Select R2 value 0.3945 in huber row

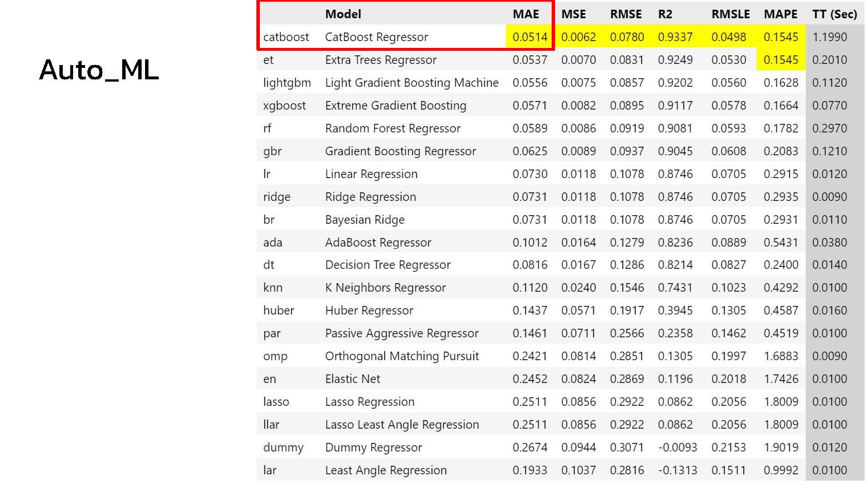(675, 310)
